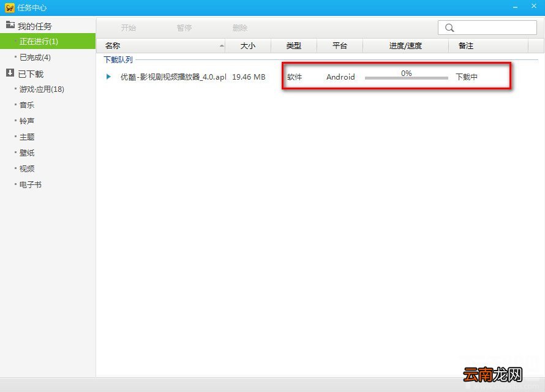Click the 已下载 section heading
Viewport: 545px width, 392px height.
coord(31,74)
